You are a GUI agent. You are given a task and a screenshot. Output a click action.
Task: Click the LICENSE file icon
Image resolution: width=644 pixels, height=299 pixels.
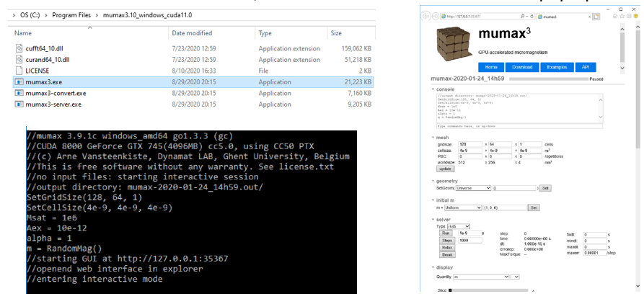tap(19, 71)
